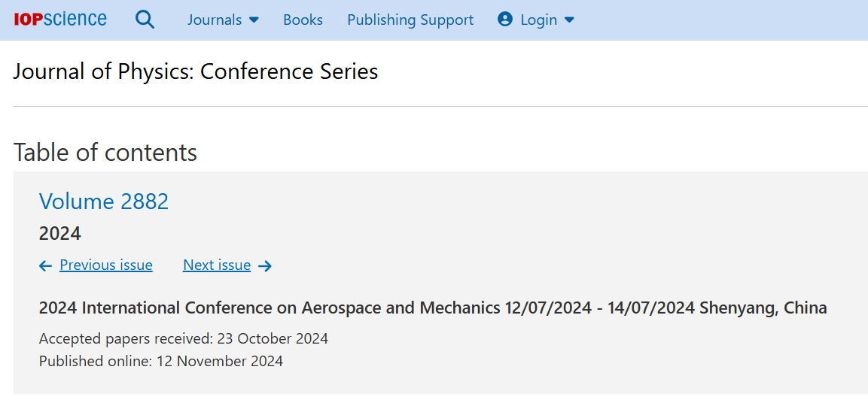Click the left arrow before Previous issue
Screen dimensions: 868x400
[45, 266]
